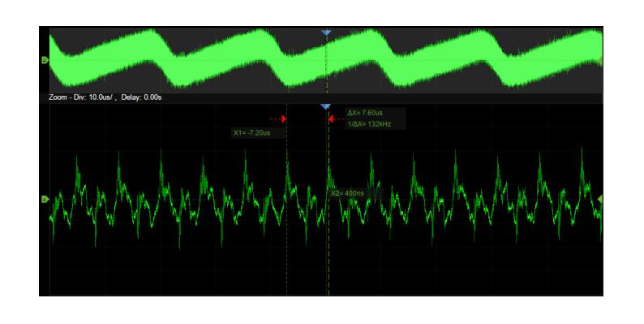Select the X2 vertical dashed cursor line

[328, 205]
